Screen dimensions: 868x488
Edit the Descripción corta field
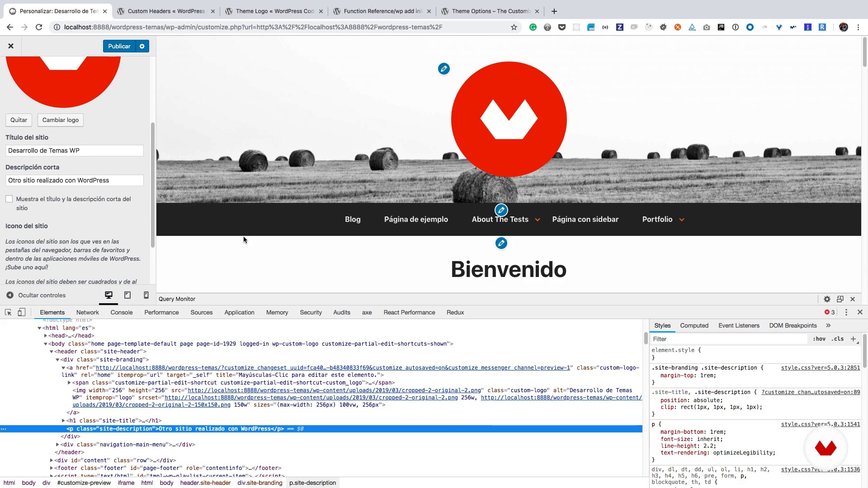point(75,180)
